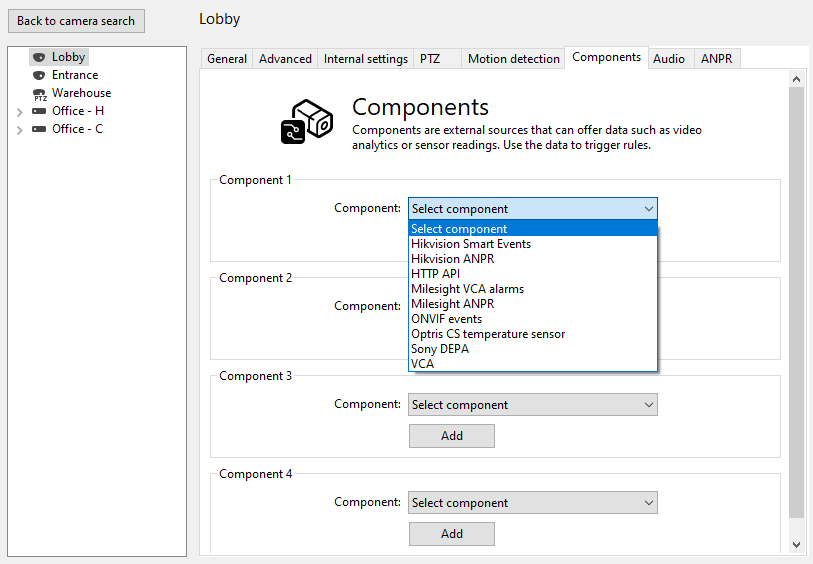Choose HTTP API from list
Screen dimensions: 813x564
[x=532, y=274]
